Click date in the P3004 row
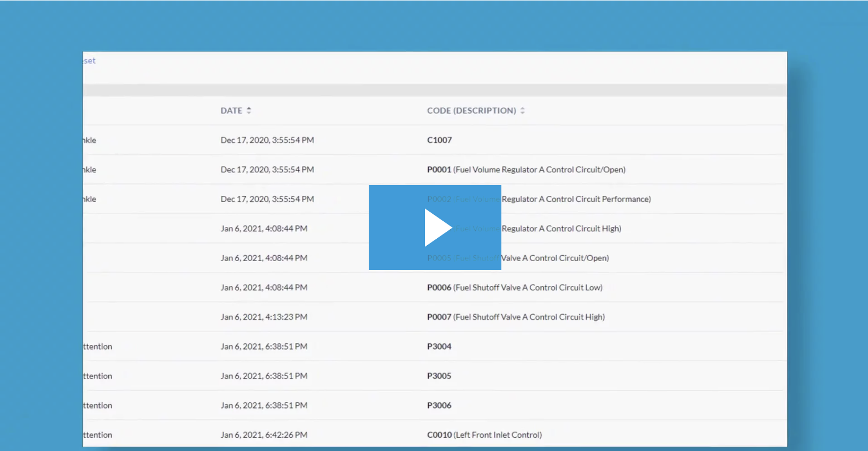Viewport: 868px width, 451px height. coord(264,346)
